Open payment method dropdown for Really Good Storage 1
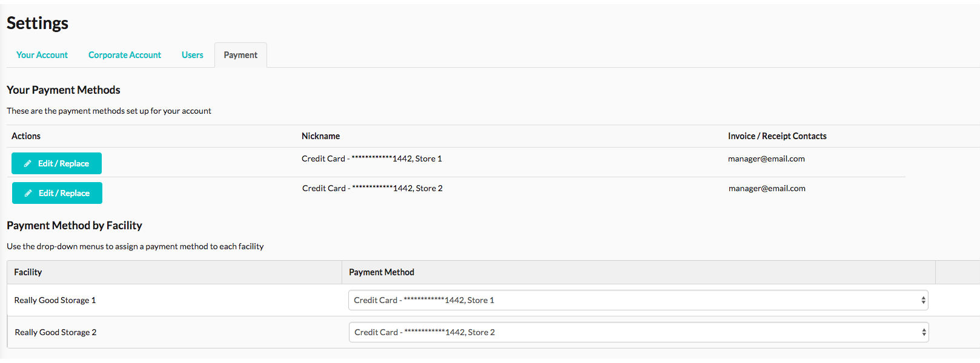980x363 pixels. click(638, 300)
